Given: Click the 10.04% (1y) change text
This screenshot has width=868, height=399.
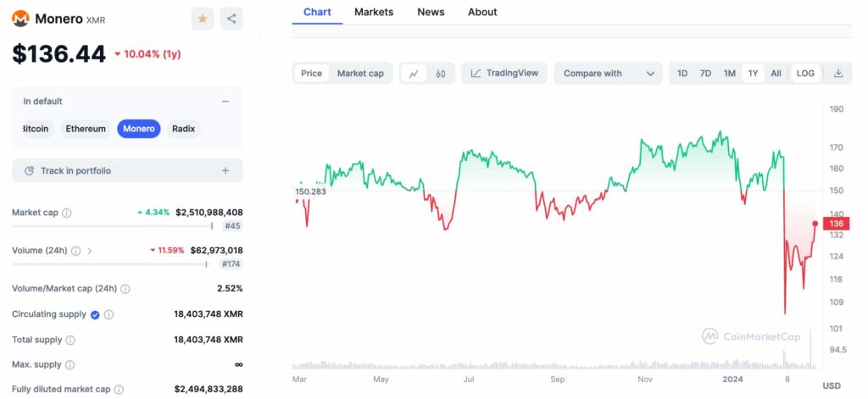Looking at the screenshot, I should 147,54.
